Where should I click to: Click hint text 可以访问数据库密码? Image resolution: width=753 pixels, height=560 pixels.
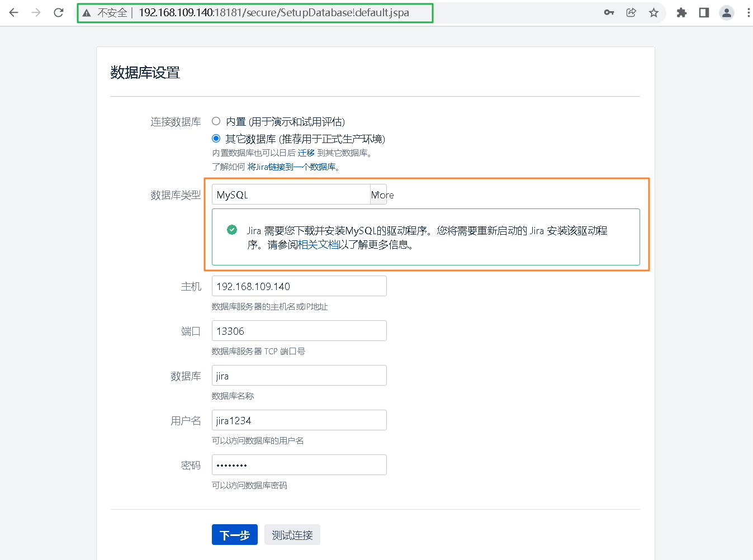(249, 485)
